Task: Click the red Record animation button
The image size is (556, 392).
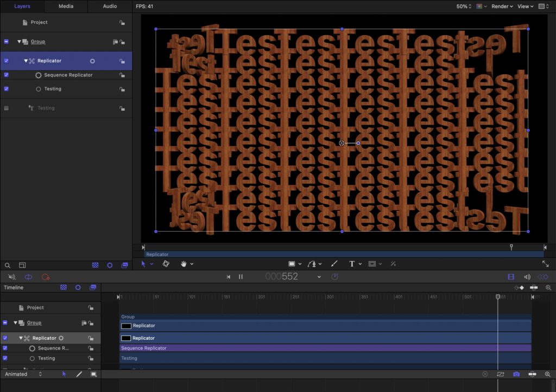Action: pos(46,277)
